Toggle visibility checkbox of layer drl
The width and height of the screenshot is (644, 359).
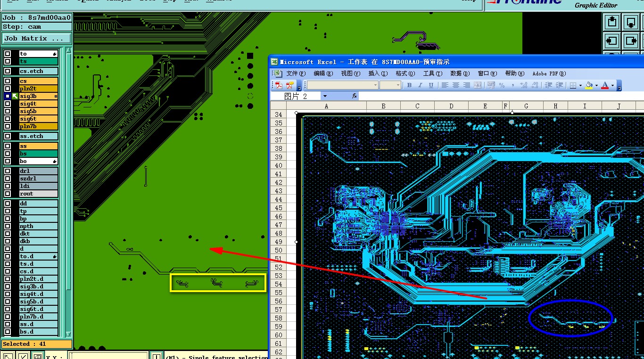pos(7,171)
